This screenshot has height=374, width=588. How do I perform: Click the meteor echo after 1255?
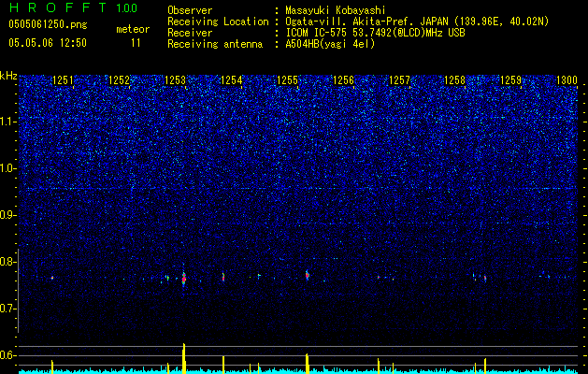tap(308, 275)
